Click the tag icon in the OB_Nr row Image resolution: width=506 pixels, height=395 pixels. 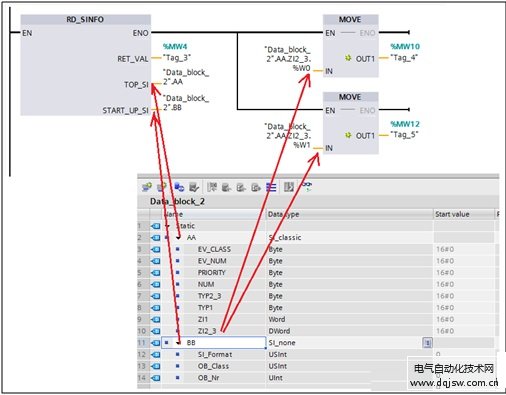point(155,378)
